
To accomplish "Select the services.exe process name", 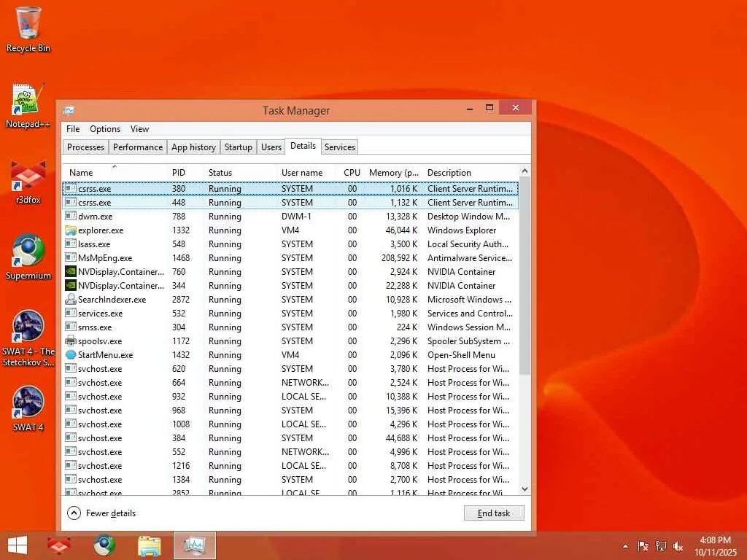I will point(100,314).
